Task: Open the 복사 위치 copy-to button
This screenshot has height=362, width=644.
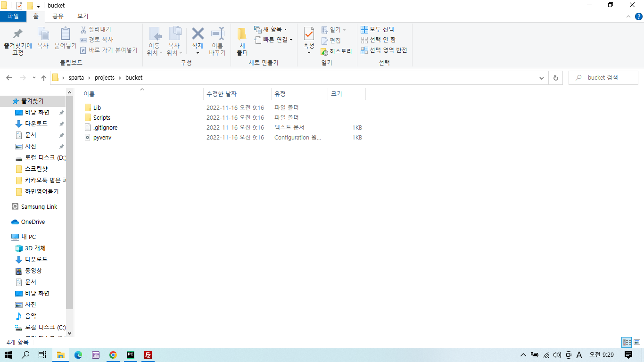Action: [x=174, y=41]
